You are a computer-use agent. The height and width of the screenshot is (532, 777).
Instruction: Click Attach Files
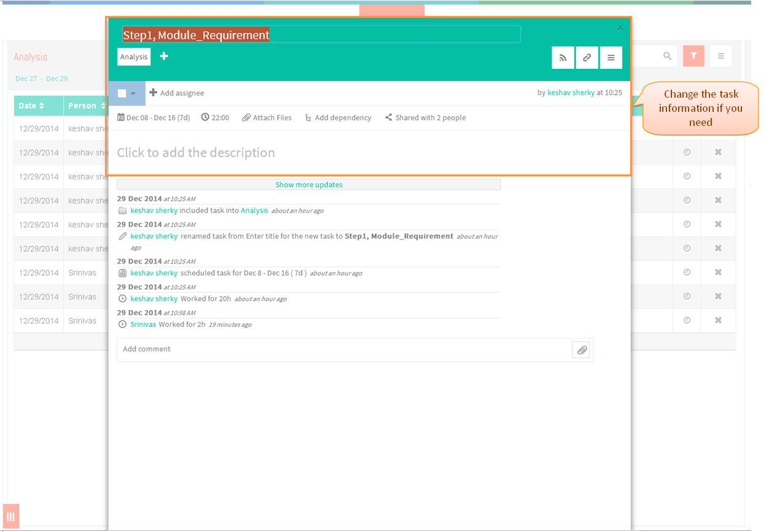(267, 117)
